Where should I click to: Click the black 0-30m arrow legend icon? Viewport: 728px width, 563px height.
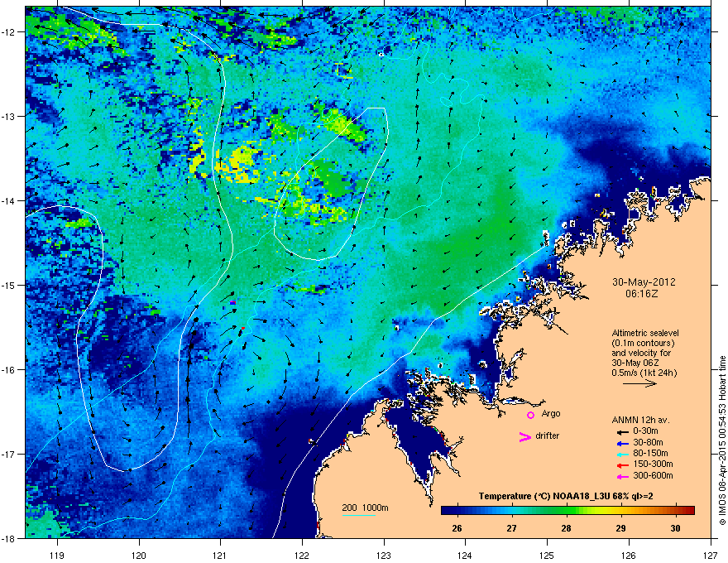click(x=623, y=432)
